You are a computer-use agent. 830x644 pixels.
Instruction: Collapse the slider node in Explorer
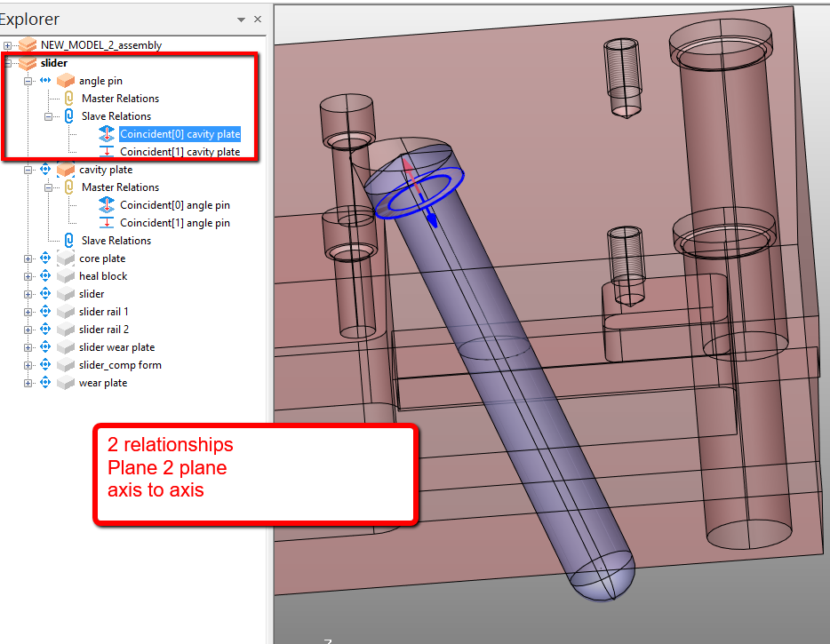(x=7, y=62)
